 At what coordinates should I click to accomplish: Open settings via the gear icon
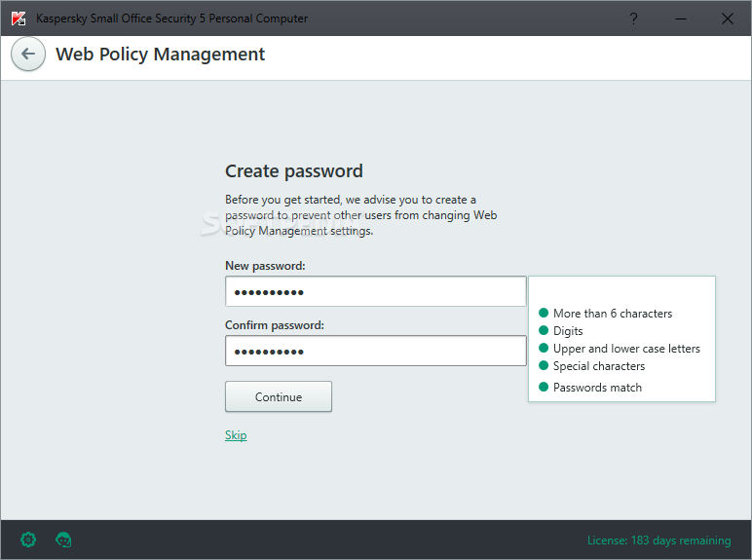pyautogui.click(x=28, y=540)
